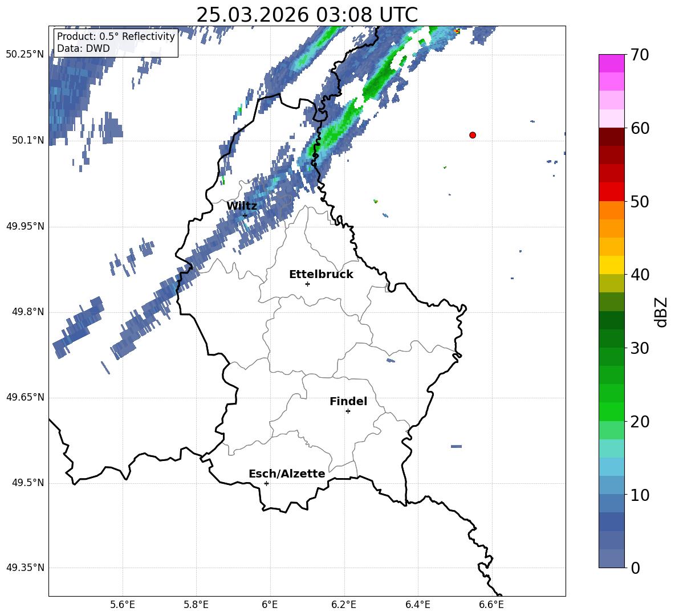Click the 49.5°N latitude label

[x=28, y=483]
